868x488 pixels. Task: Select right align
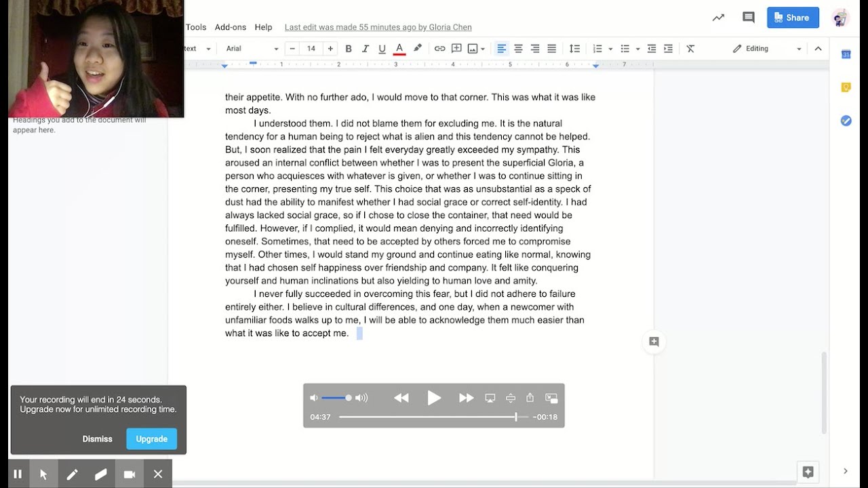(535, 49)
